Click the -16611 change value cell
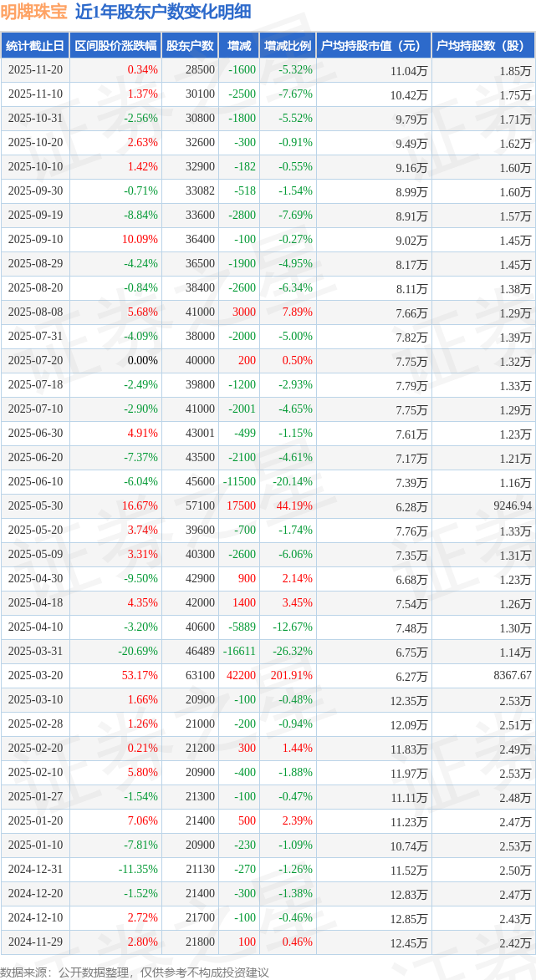The width and height of the screenshot is (536, 980). 239,652
